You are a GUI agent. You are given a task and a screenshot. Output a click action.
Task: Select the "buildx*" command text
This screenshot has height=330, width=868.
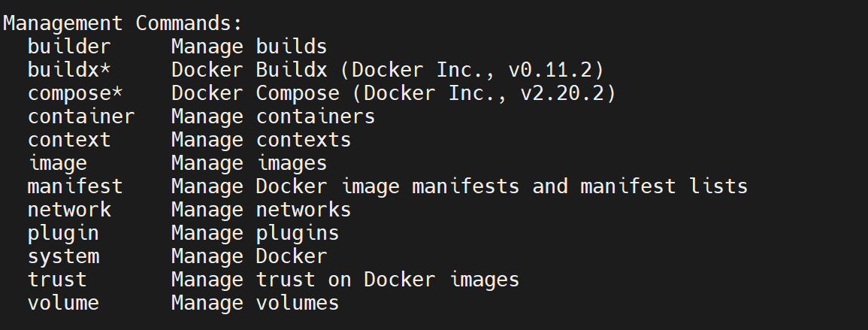[69, 70]
